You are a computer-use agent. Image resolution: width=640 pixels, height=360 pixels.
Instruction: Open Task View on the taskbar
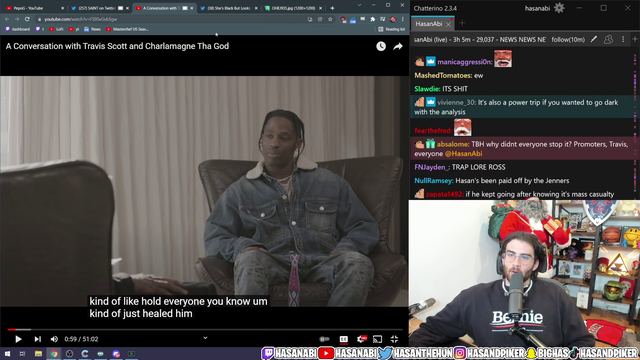tap(22, 354)
